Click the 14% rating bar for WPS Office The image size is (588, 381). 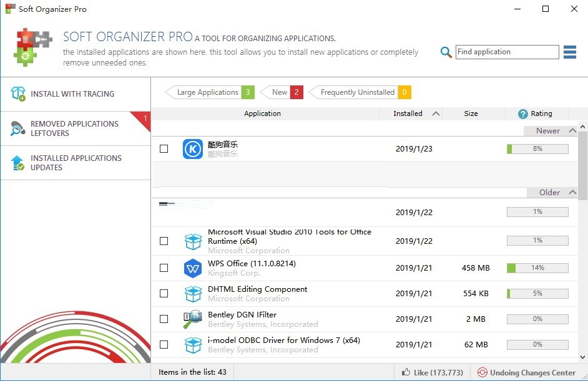point(537,268)
